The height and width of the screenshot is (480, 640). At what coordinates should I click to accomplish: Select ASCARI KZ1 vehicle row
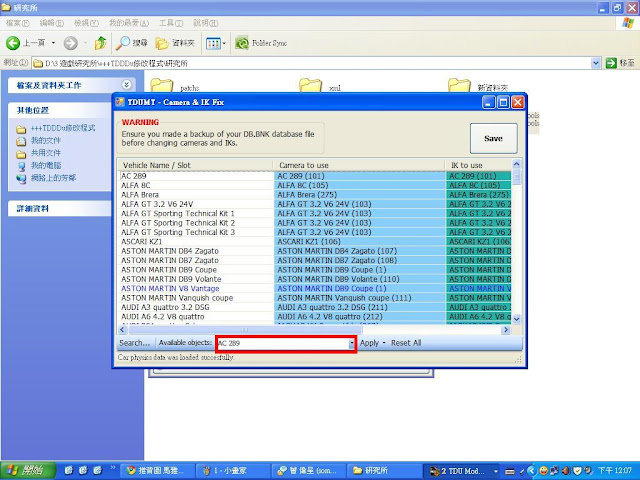[x=197, y=242]
